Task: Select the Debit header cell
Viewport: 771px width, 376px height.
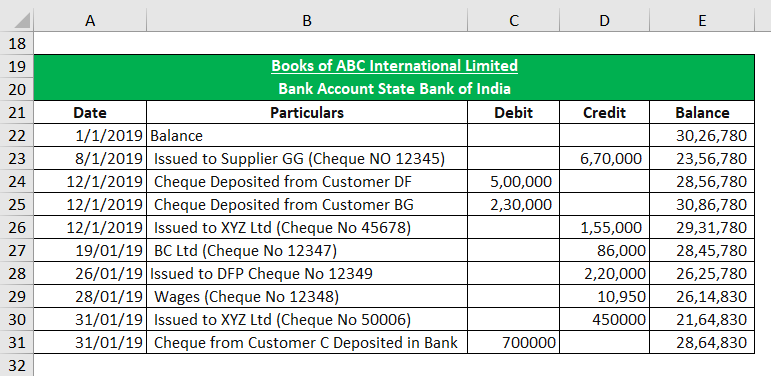Action: coord(513,113)
